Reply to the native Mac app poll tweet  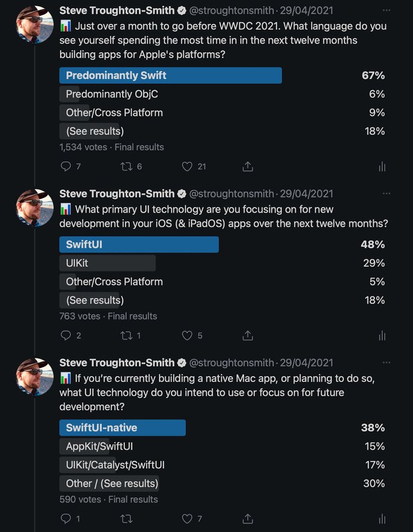[66, 519]
